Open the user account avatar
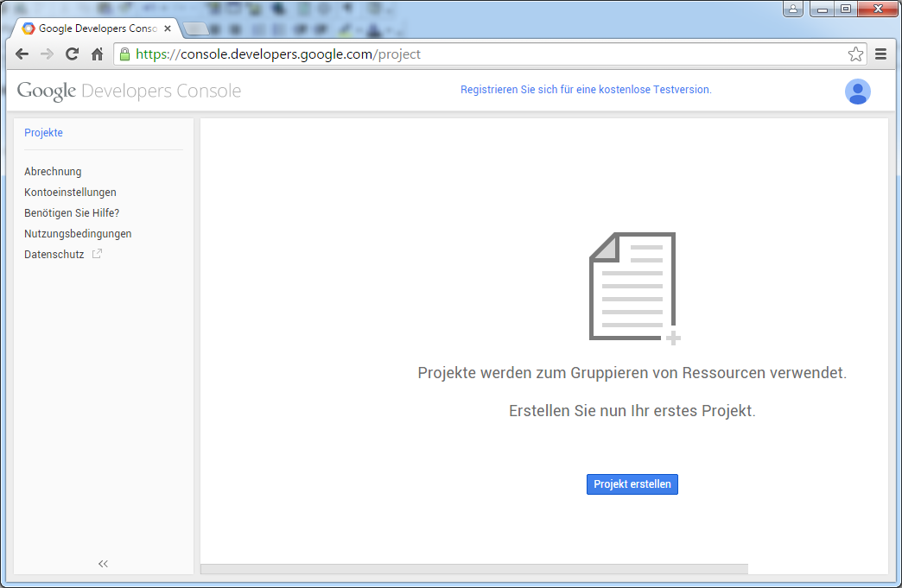Viewport: 902px width, 588px height. [857, 92]
